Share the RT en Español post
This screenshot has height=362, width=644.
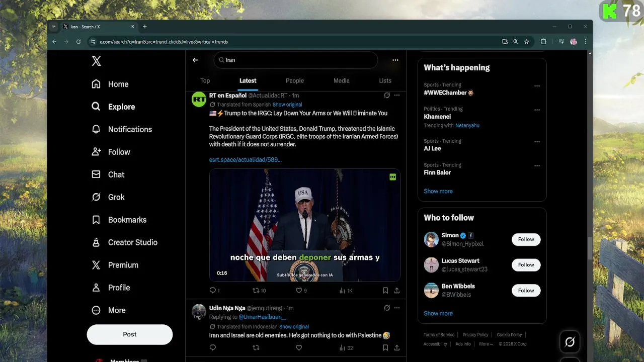click(397, 291)
